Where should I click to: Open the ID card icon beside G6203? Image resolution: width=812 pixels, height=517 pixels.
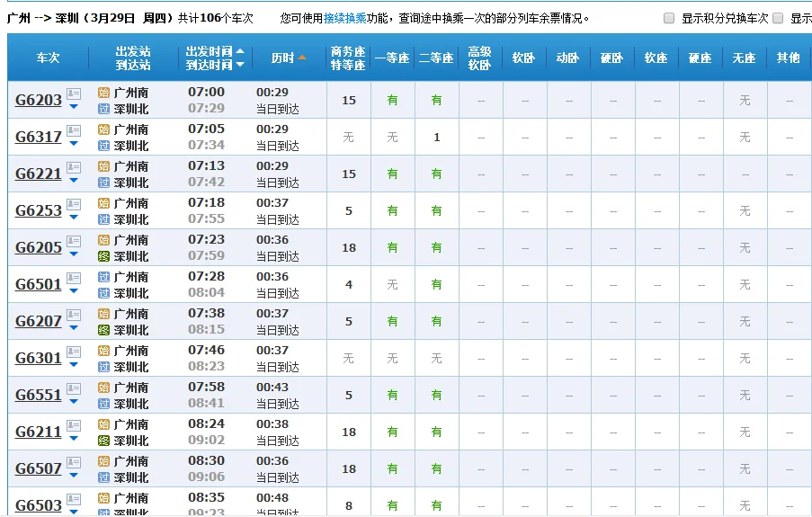click(74, 94)
